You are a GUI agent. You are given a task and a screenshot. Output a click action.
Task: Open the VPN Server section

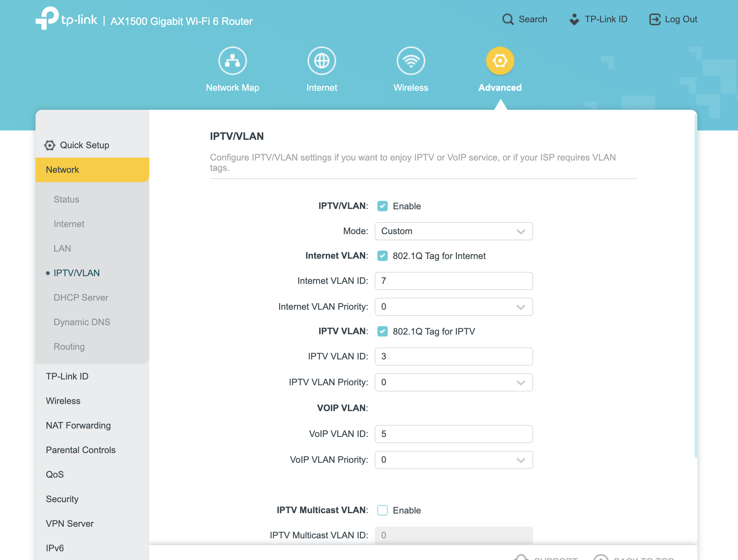point(69,523)
